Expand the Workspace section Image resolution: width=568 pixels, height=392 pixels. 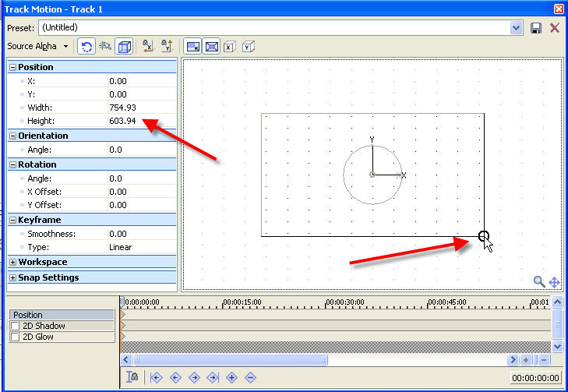pos(12,263)
